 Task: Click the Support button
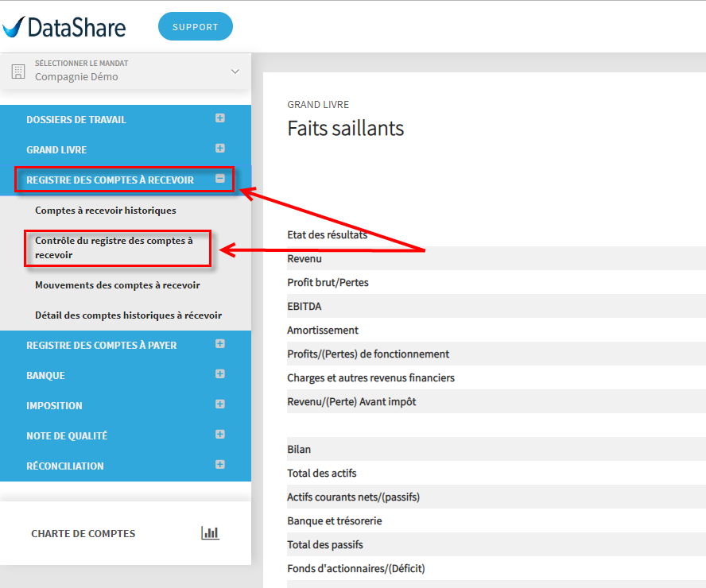(196, 26)
